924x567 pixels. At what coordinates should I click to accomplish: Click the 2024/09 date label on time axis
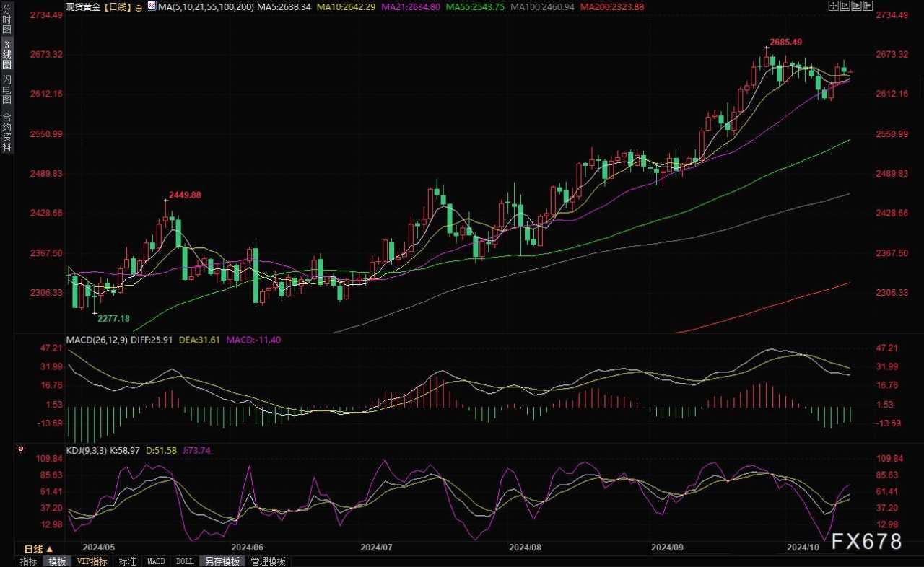[x=667, y=548]
